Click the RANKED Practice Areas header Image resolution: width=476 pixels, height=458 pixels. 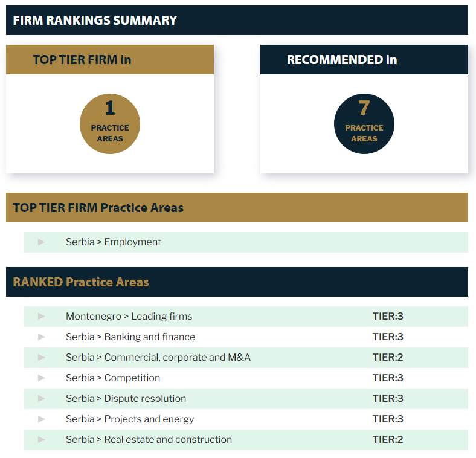coord(81,282)
